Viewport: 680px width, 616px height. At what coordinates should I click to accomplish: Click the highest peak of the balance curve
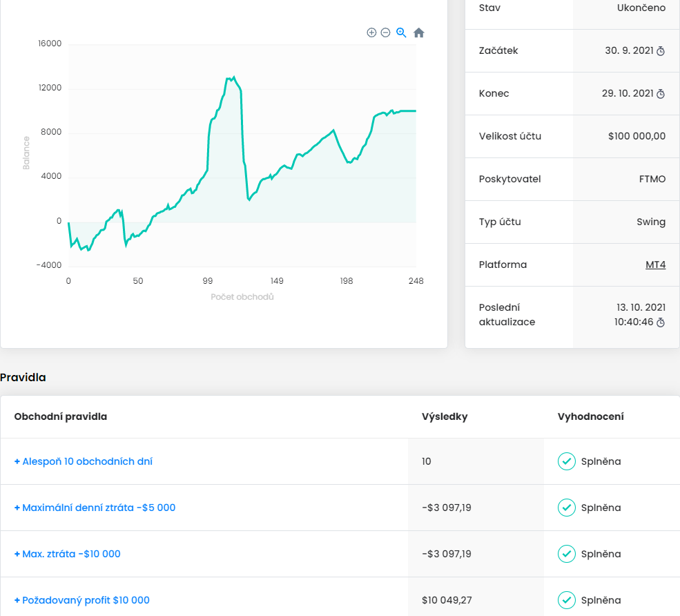pos(234,77)
